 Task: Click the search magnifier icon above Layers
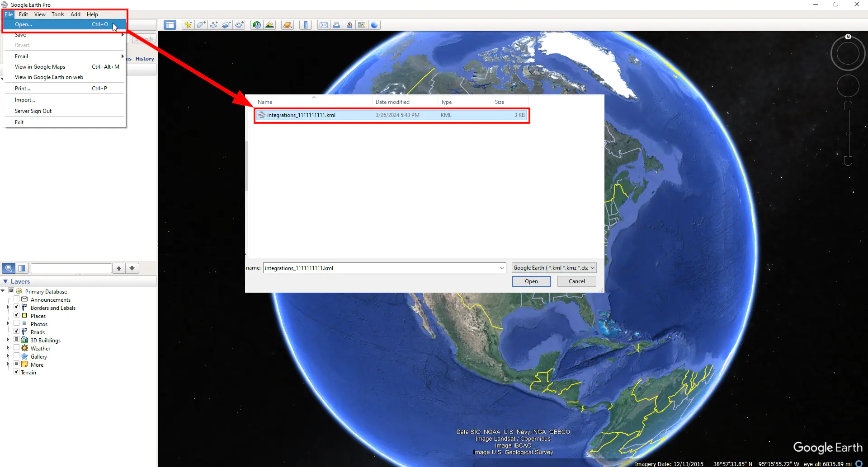(9, 268)
